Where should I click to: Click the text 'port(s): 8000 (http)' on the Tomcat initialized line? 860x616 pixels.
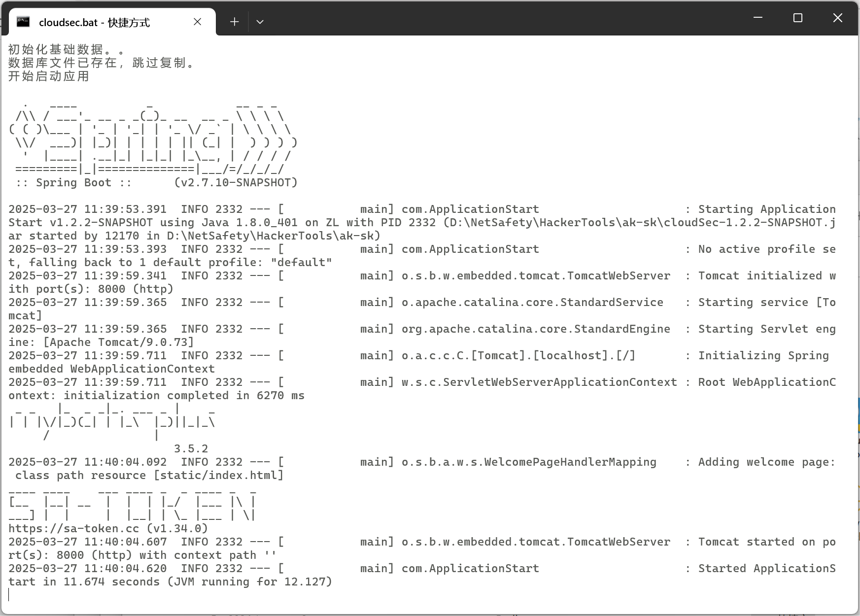(104, 289)
